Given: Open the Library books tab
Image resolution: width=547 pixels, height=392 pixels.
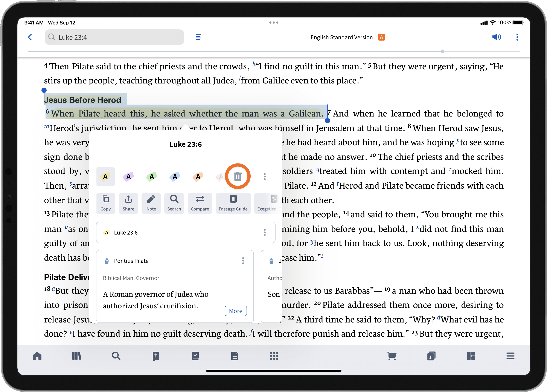Looking at the screenshot, I should 77,356.
